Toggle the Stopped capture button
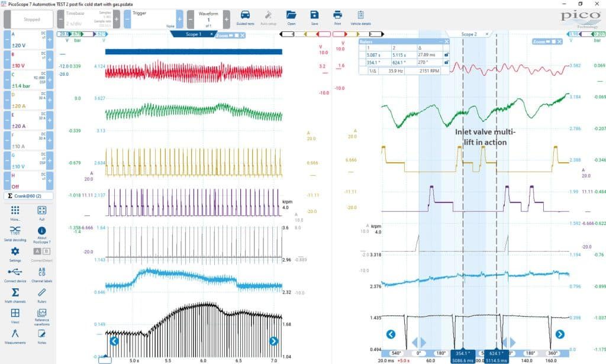The height and width of the screenshot is (364, 606). 32,20
